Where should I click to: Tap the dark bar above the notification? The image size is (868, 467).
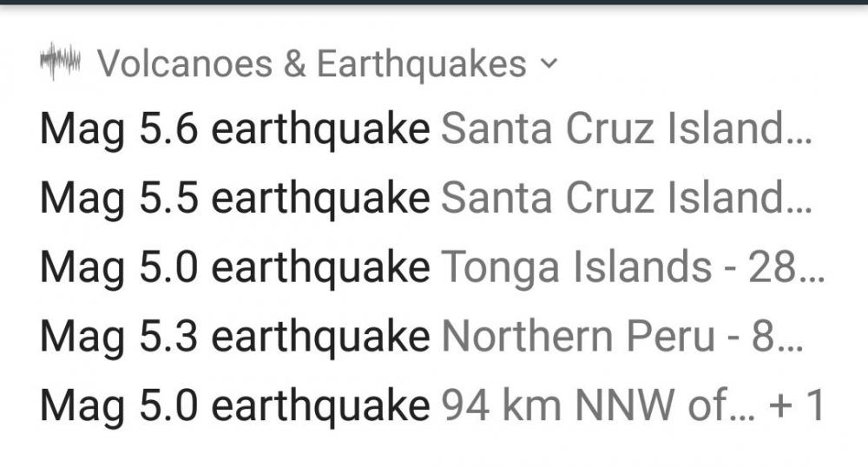(x=434, y=3)
